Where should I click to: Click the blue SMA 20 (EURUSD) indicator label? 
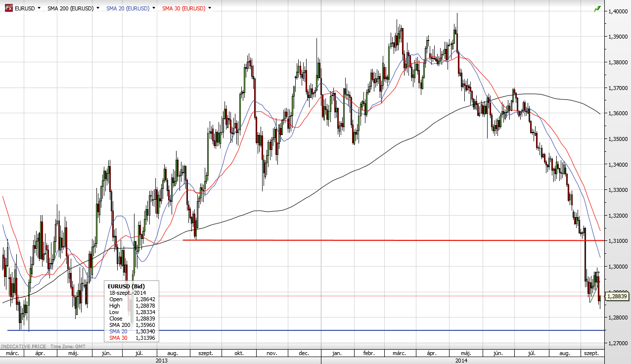click(127, 8)
